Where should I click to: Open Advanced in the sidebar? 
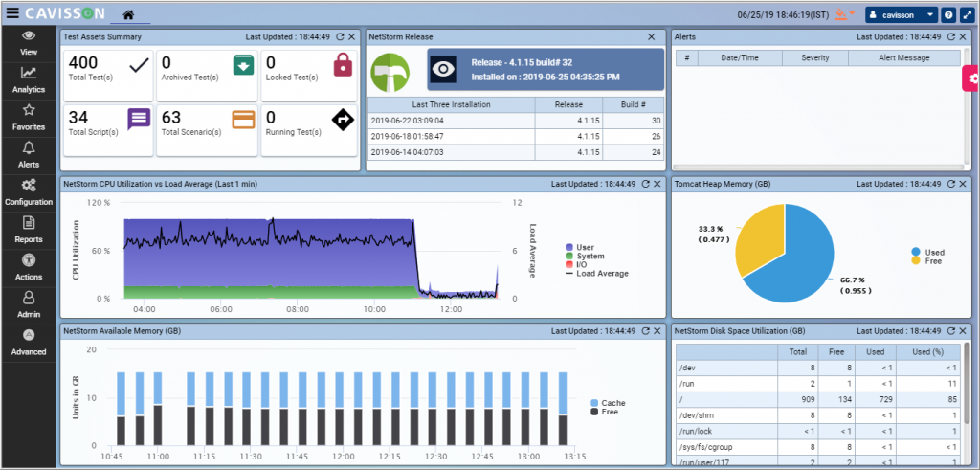pos(29,343)
